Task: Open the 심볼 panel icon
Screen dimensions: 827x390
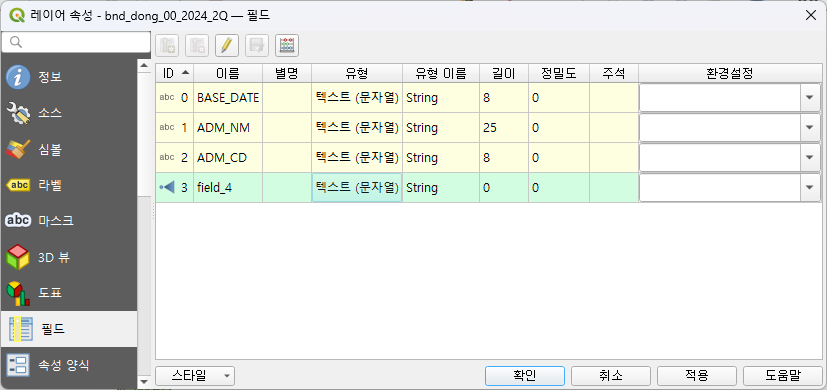Action: (x=18, y=149)
